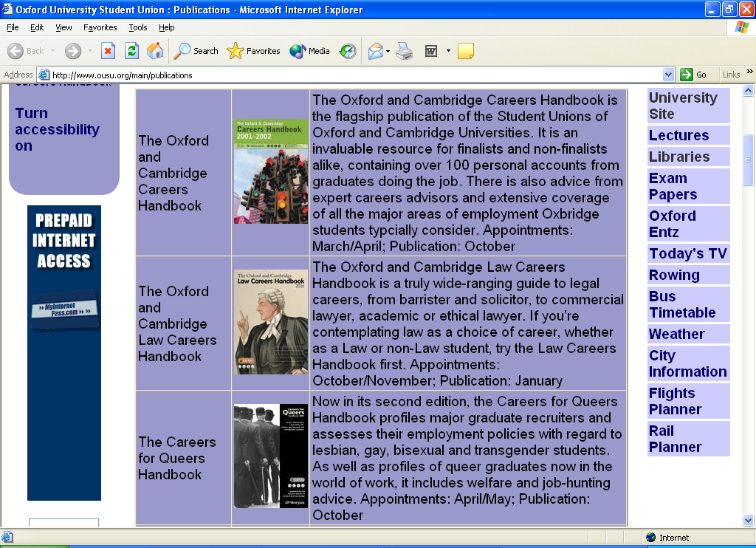Open the Rowing link

(688, 275)
